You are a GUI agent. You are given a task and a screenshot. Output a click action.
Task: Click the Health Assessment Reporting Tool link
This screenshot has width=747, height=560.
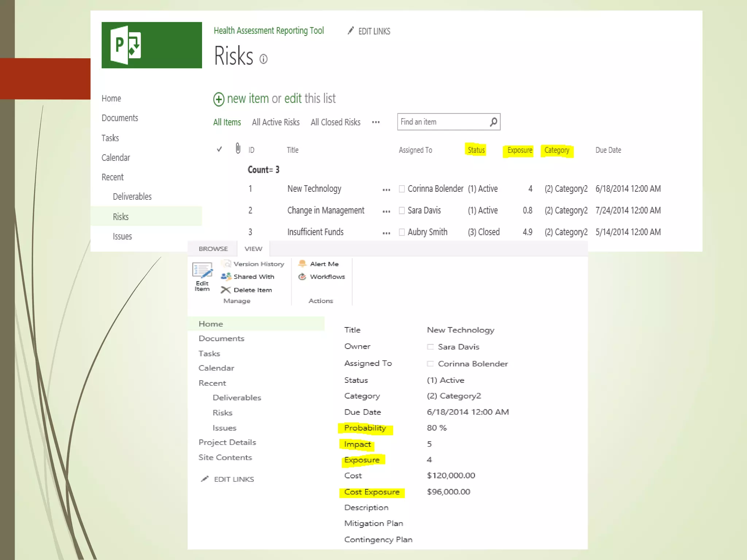pyautogui.click(x=268, y=31)
